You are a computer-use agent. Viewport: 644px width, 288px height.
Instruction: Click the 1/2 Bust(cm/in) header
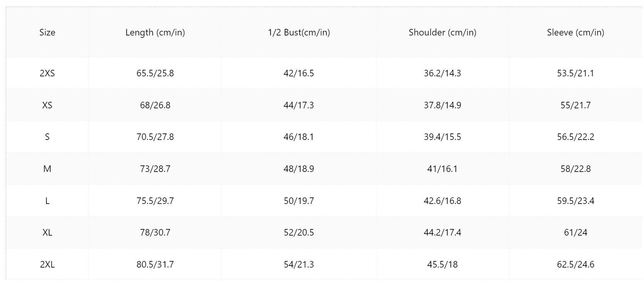pyautogui.click(x=299, y=33)
